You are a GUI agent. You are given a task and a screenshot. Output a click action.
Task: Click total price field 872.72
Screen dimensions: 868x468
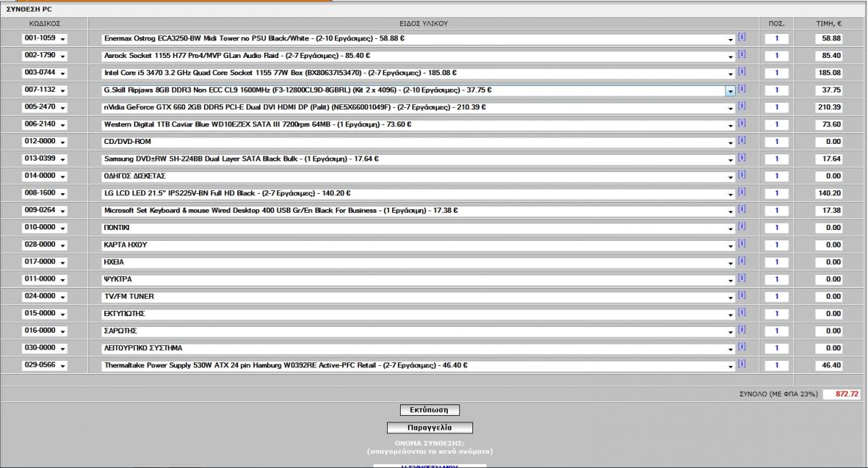(843, 394)
